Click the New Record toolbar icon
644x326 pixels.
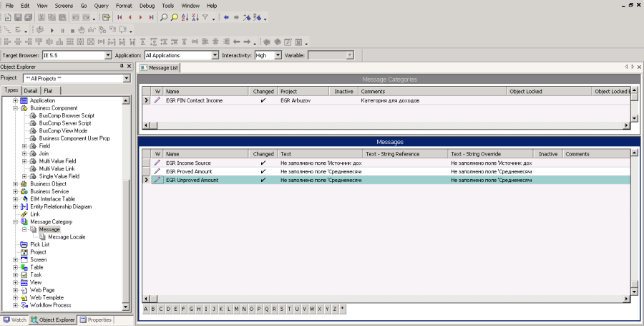[x=8, y=17]
